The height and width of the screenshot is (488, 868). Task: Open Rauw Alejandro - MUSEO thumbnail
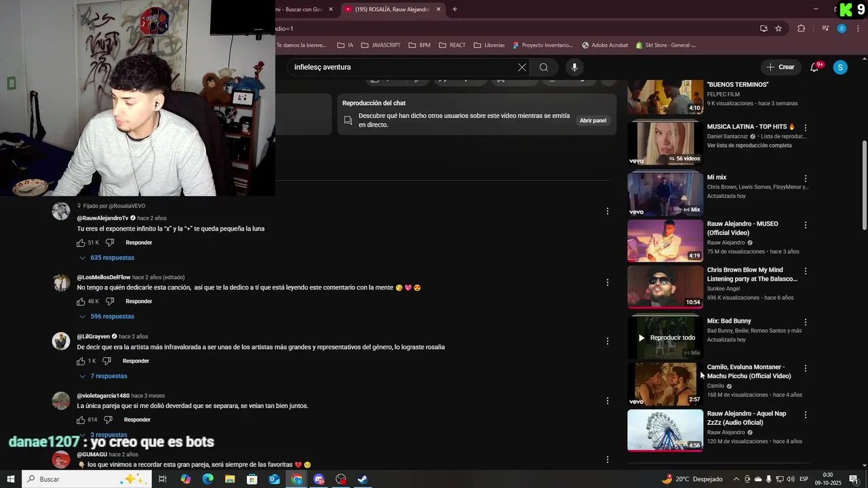pyautogui.click(x=665, y=241)
